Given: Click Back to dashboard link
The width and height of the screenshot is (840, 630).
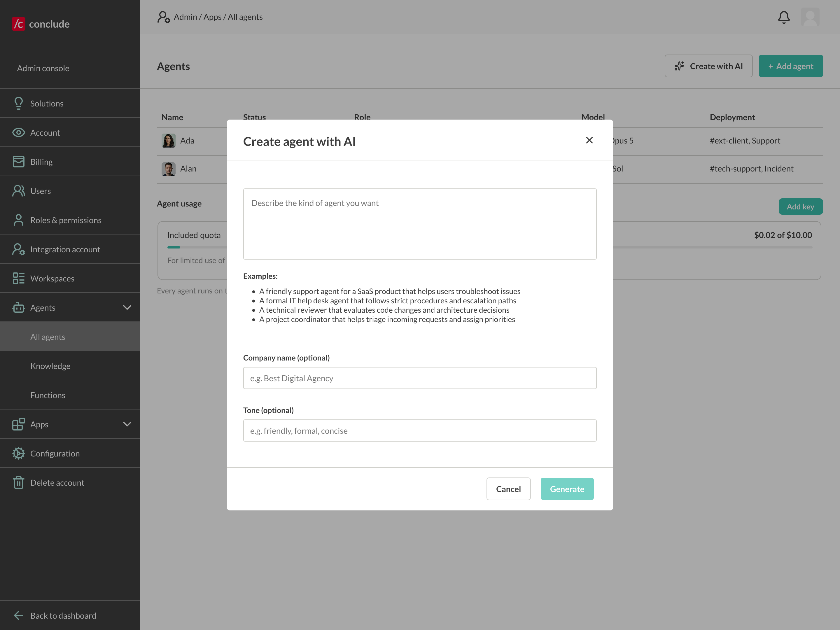Looking at the screenshot, I should 70,616.
